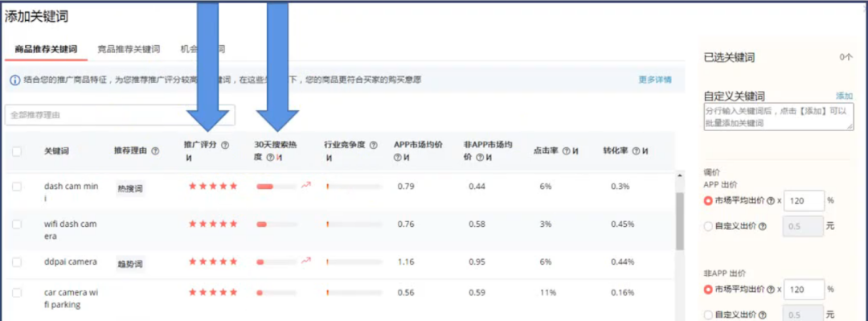Sort by 转化率 using its sort icon
Viewport: 868px width, 321px height.
click(x=645, y=150)
